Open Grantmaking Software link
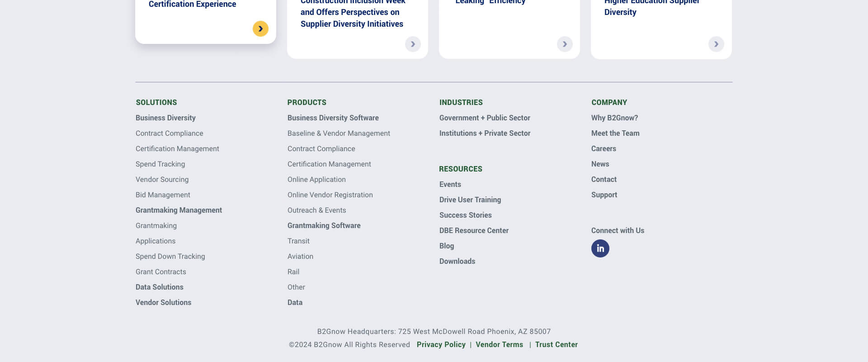Screen dimensions: 868x362 click(324, 225)
